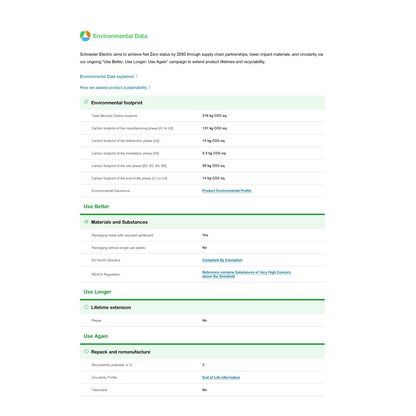Click the end-of-life phase carbon footprint label
416x416 pixels.
[129, 178]
